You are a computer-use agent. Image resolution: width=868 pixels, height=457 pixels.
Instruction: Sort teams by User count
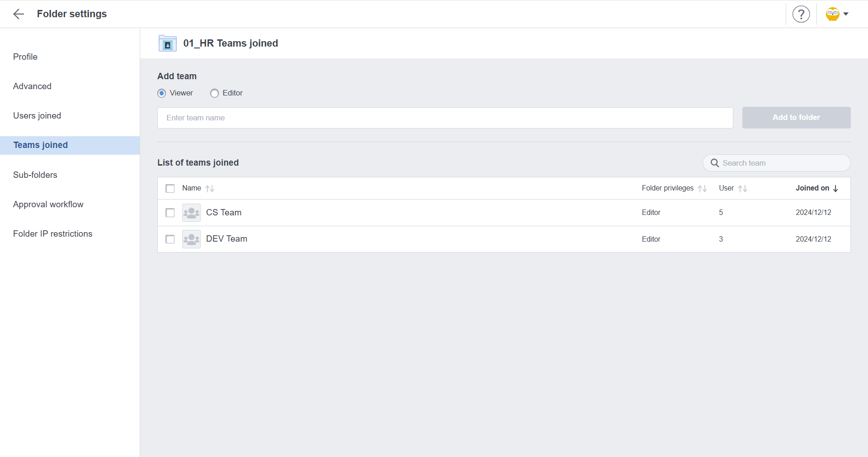click(x=742, y=189)
